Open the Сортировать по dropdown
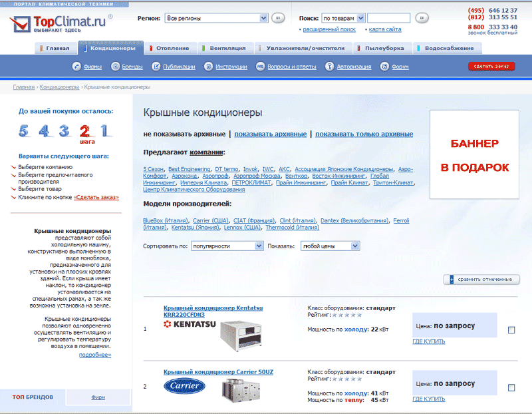This screenshot has height=414, width=532. coord(251,246)
